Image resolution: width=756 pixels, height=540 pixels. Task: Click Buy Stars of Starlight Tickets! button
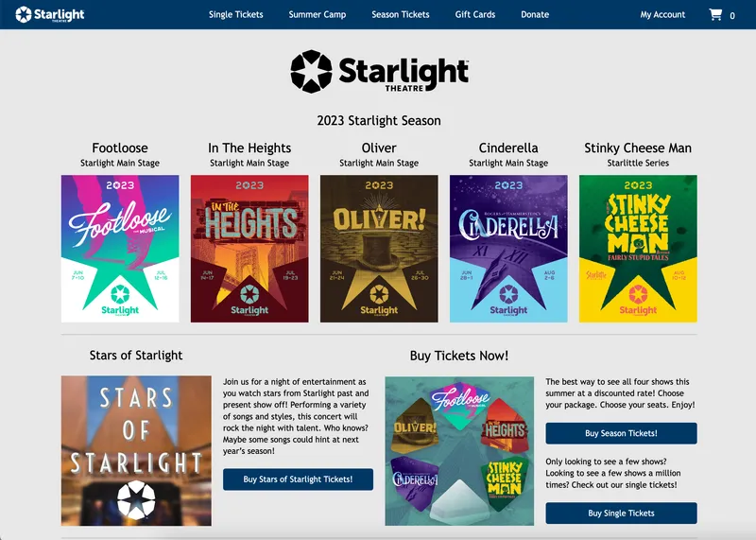[298, 479]
